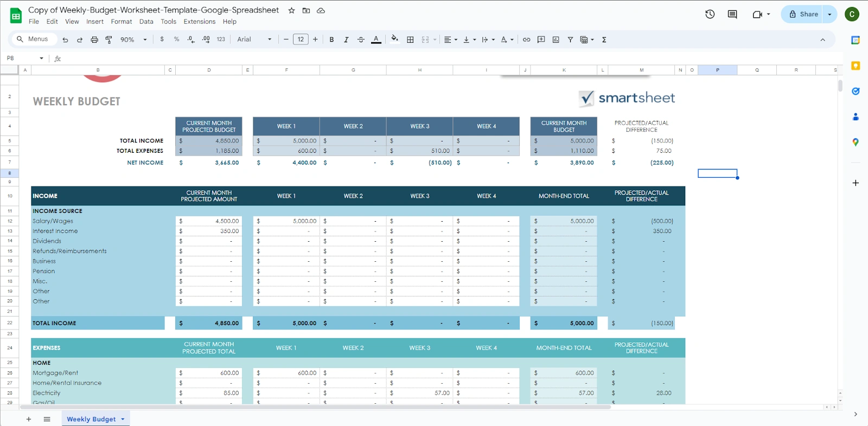Open Keep in side panel
This screenshot has height=426, width=868.
coord(856,66)
